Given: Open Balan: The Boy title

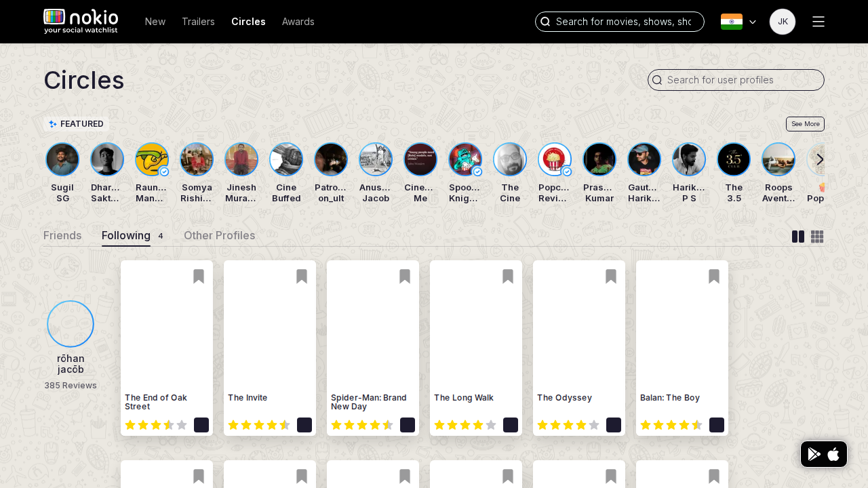Looking at the screenshot, I should 670,398.
